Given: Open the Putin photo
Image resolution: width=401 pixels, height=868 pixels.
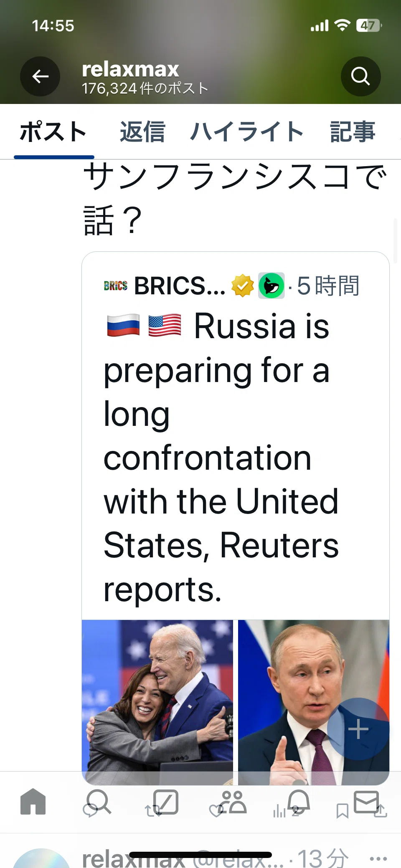Looking at the screenshot, I should (314, 702).
